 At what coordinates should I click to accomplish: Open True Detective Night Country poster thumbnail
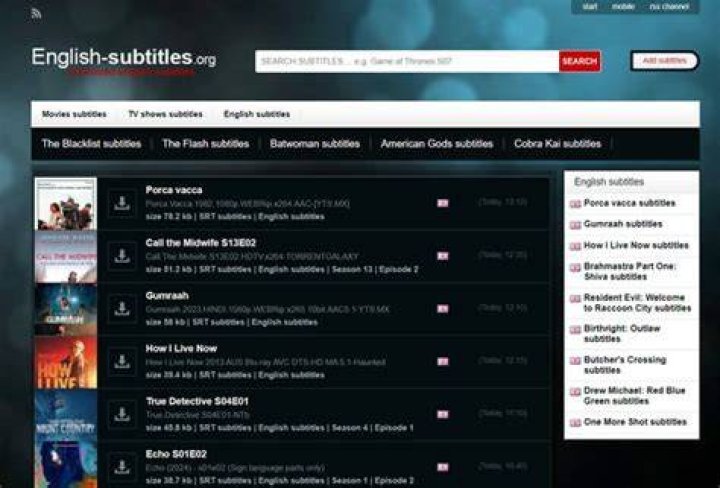[x=66, y=415]
